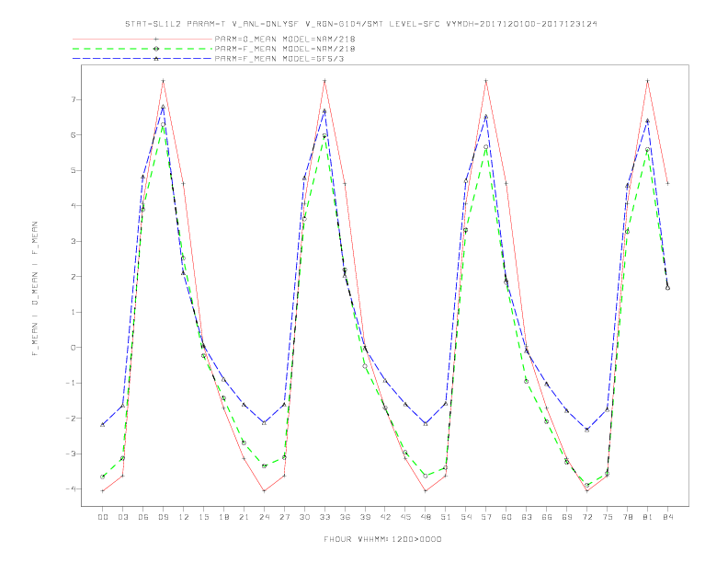Viewport: 728px width, 563px height.
Task: Click x-axis tick label 30
Action: (x=304, y=517)
